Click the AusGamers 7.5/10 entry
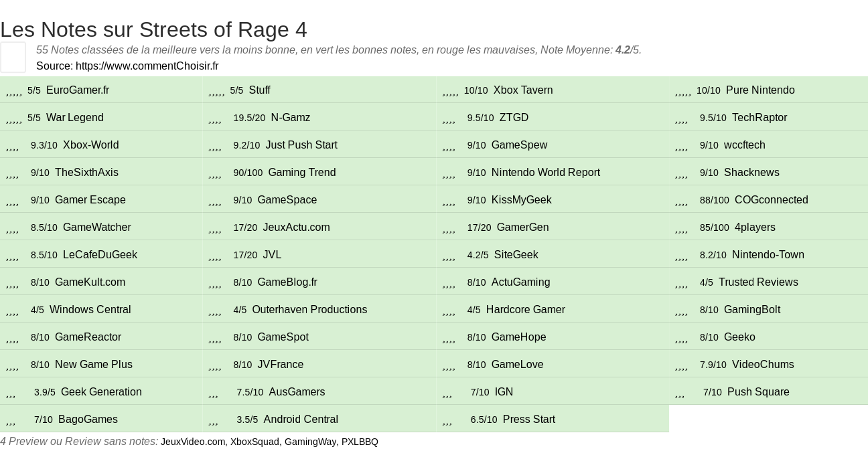Image resolution: width=868 pixels, height=449 pixels. click(319, 391)
